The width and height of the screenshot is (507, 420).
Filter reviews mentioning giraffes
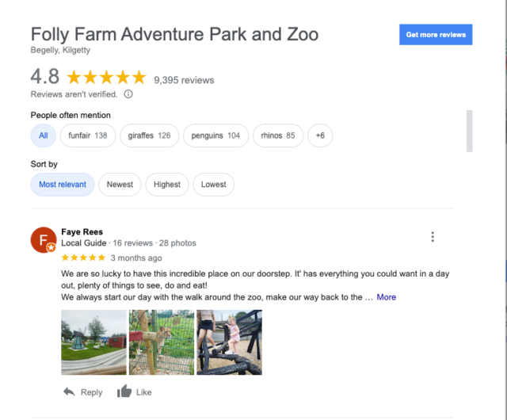(x=149, y=136)
